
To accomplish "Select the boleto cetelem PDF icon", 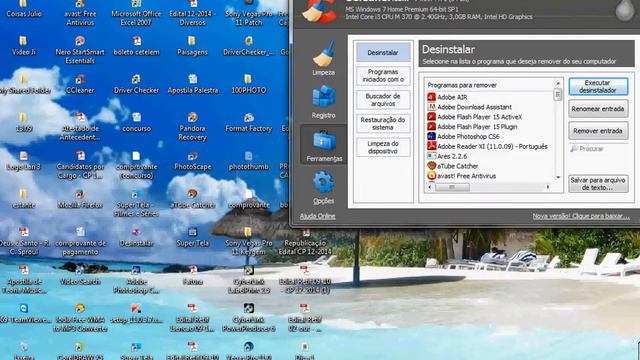I will pos(136,45).
